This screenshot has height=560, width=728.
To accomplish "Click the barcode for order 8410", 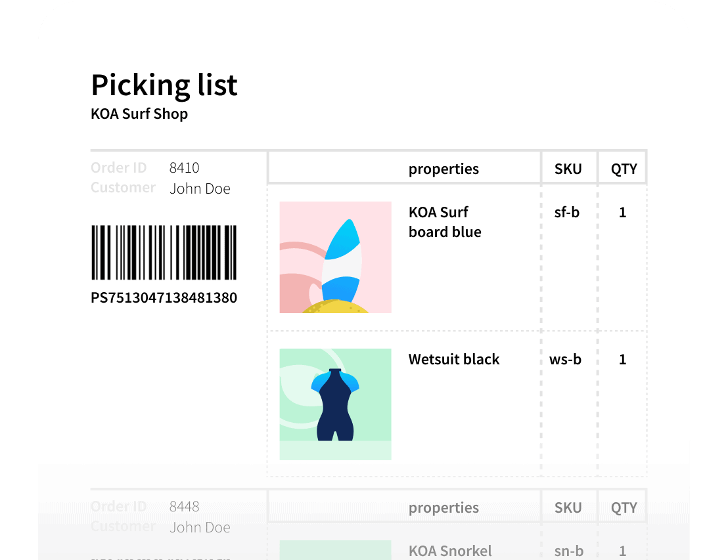I will 164,253.
